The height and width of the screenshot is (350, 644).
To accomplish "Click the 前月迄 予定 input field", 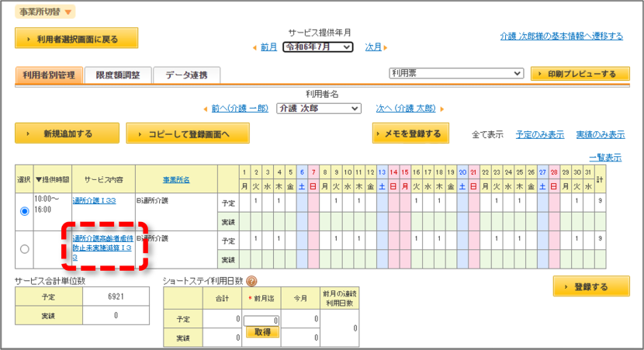I will click(261, 321).
